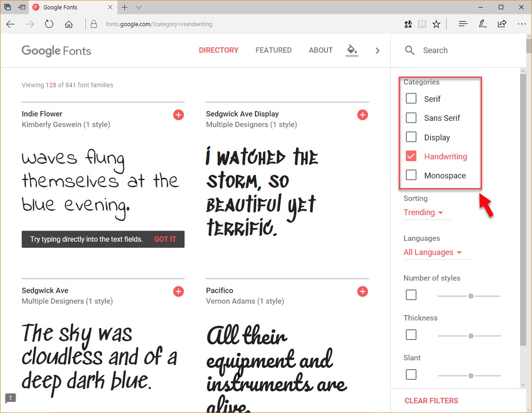Click the feedback exclamation icon
The height and width of the screenshot is (413, 532).
point(11,398)
